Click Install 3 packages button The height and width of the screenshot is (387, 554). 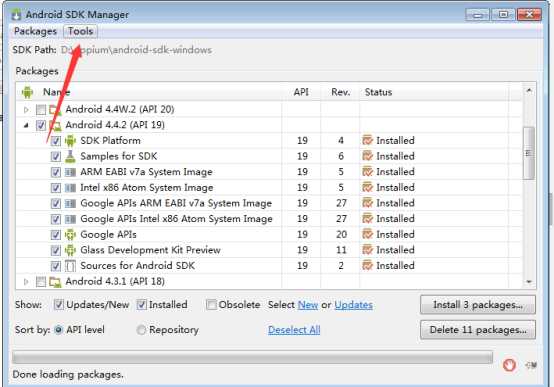tap(478, 305)
